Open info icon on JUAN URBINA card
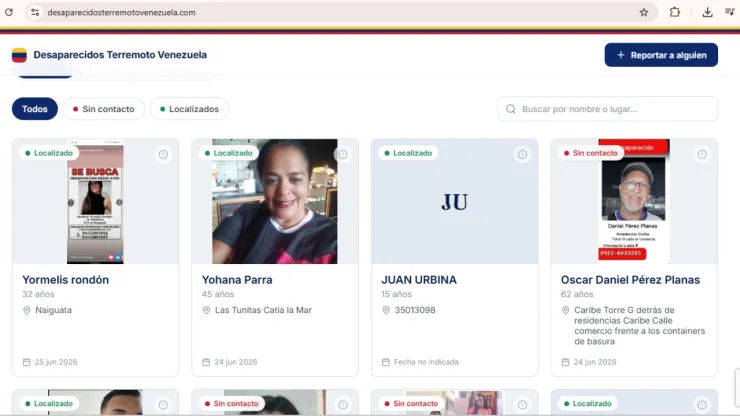The image size is (740, 416). click(x=522, y=154)
